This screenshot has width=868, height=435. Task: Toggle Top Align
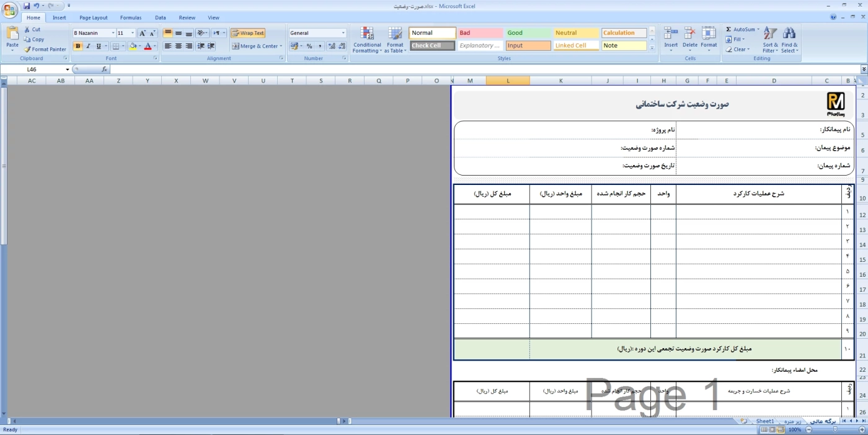pyautogui.click(x=168, y=33)
